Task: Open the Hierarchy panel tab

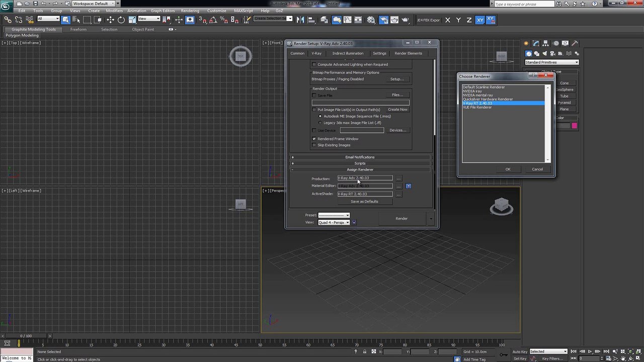Action: [x=546, y=43]
